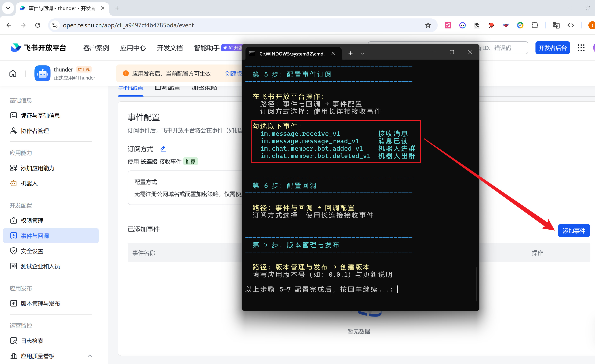
Task: Open 开发文档 in top navigation
Action: [170, 48]
